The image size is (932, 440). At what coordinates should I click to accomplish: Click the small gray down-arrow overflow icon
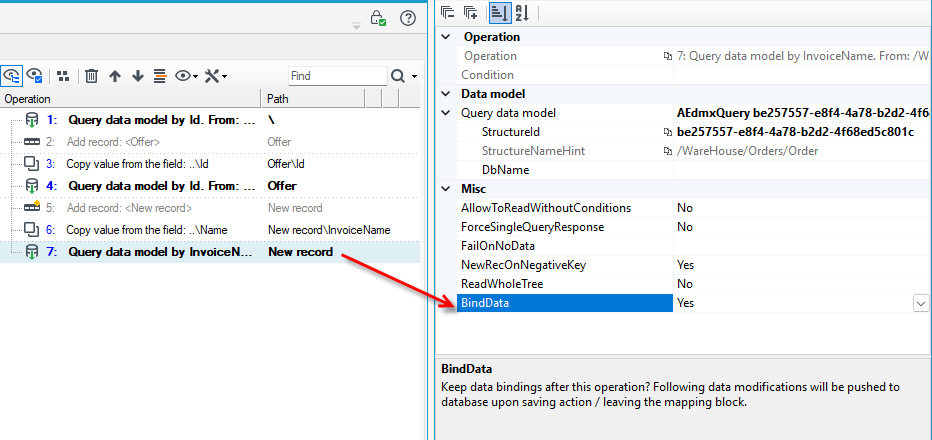click(356, 26)
